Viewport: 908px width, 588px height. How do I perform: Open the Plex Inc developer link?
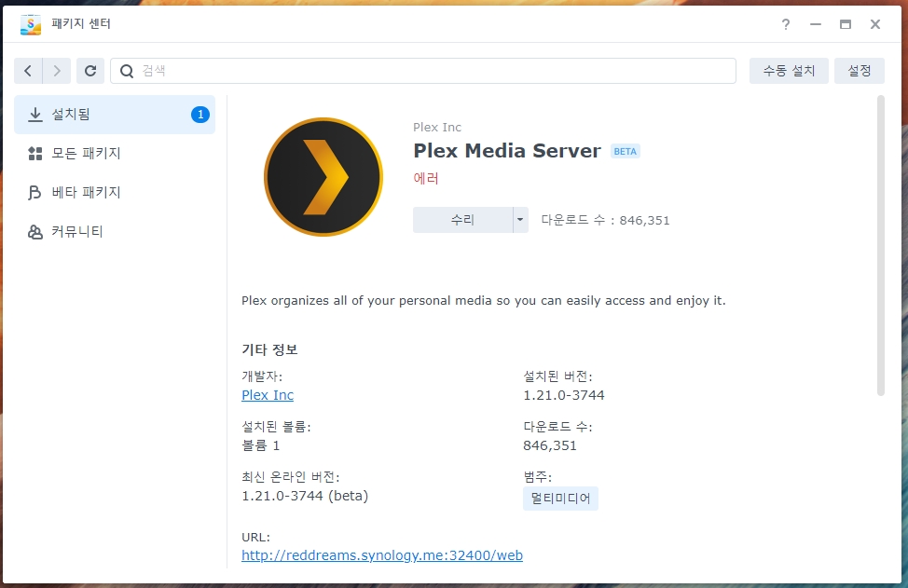click(x=268, y=395)
